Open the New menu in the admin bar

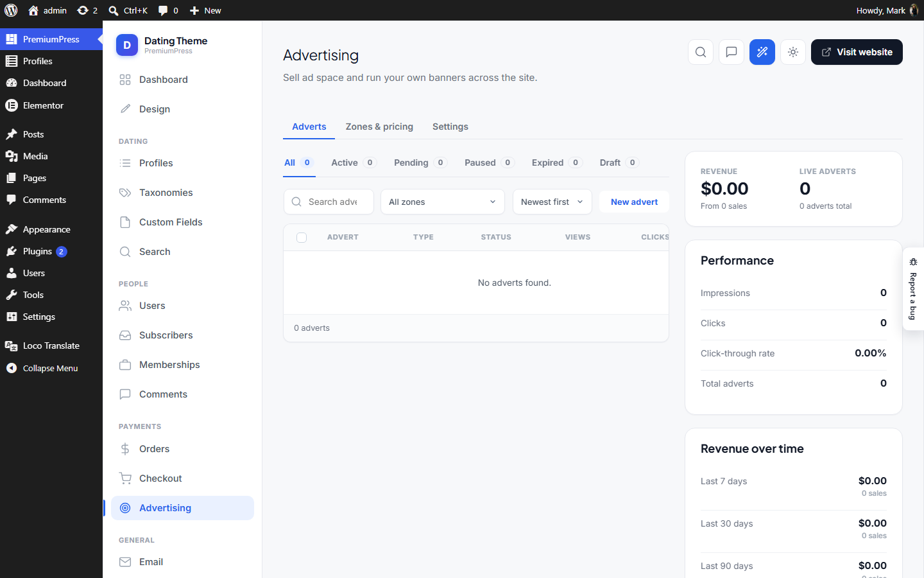(x=205, y=10)
